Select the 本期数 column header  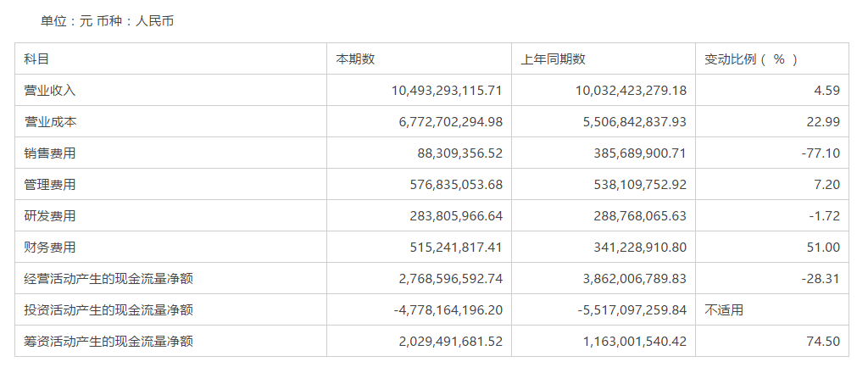pyautogui.click(x=355, y=59)
